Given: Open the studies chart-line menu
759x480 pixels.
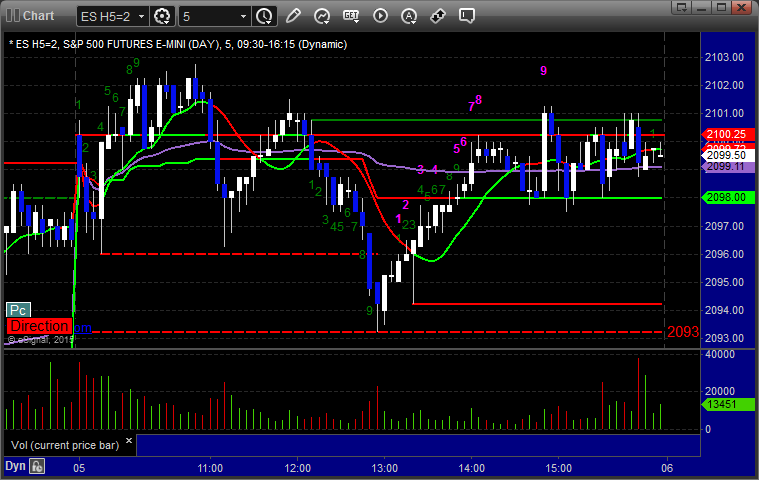Looking at the screenshot, I should point(322,16).
